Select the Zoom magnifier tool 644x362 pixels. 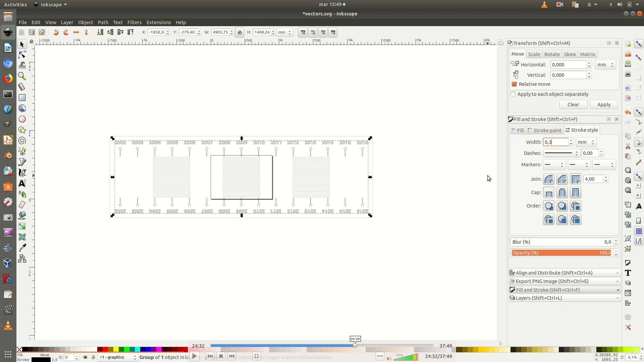[22, 76]
